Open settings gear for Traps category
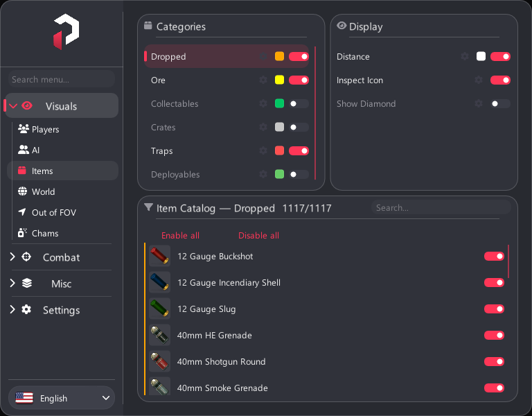Viewport: 532px width, 416px height. click(263, 150)
